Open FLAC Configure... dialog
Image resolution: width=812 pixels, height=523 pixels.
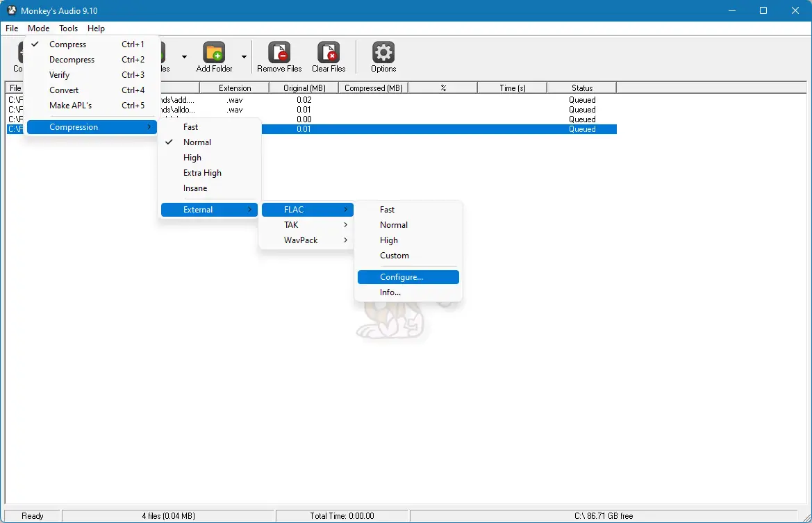pos(408,277)
